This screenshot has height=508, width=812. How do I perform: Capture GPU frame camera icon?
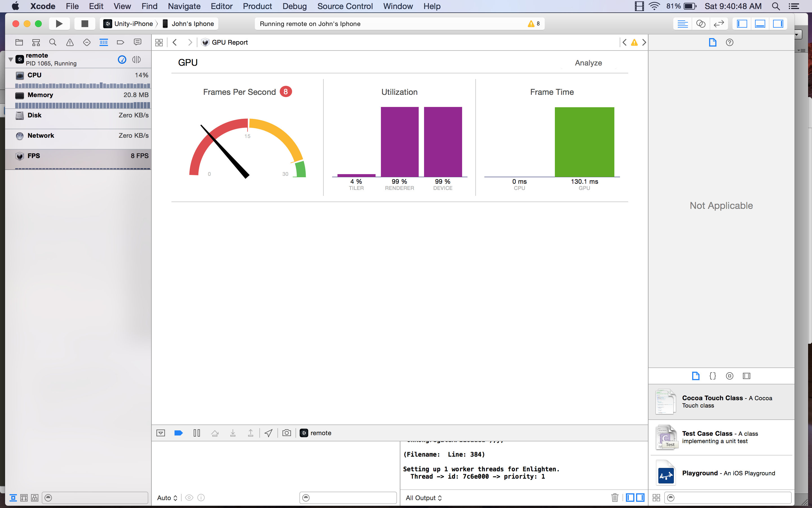tap(286, 433)
